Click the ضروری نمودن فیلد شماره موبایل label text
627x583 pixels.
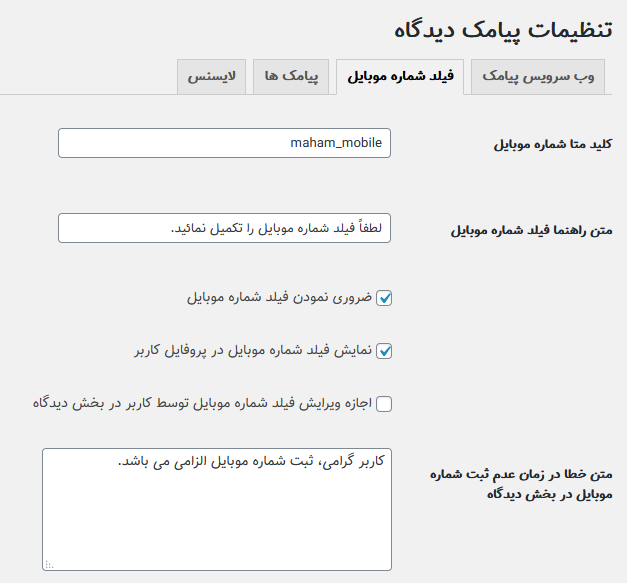point(280,297)
